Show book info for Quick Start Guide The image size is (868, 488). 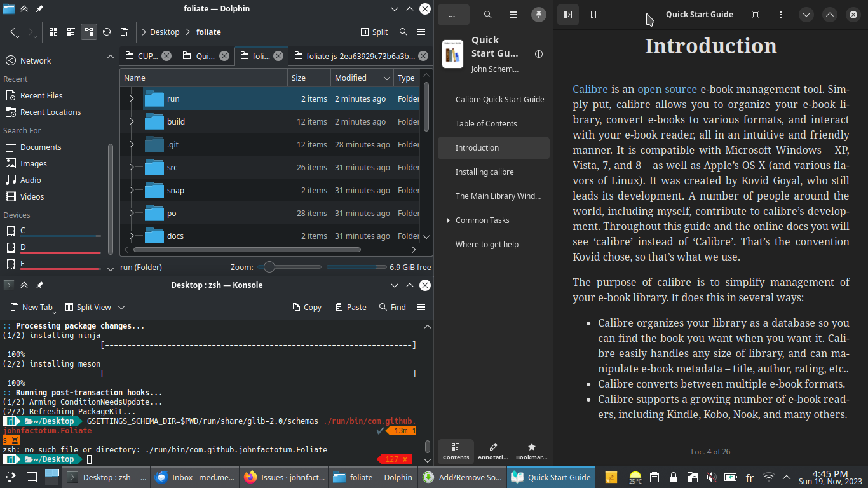coord(538,54)
